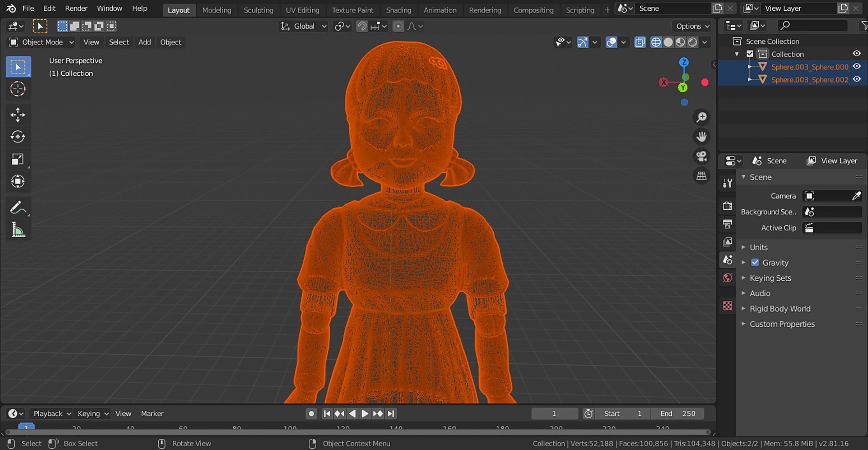Open the Tool properties tab
The height and width of the screenshot is (450, 868).
click(x=727, y=183)
